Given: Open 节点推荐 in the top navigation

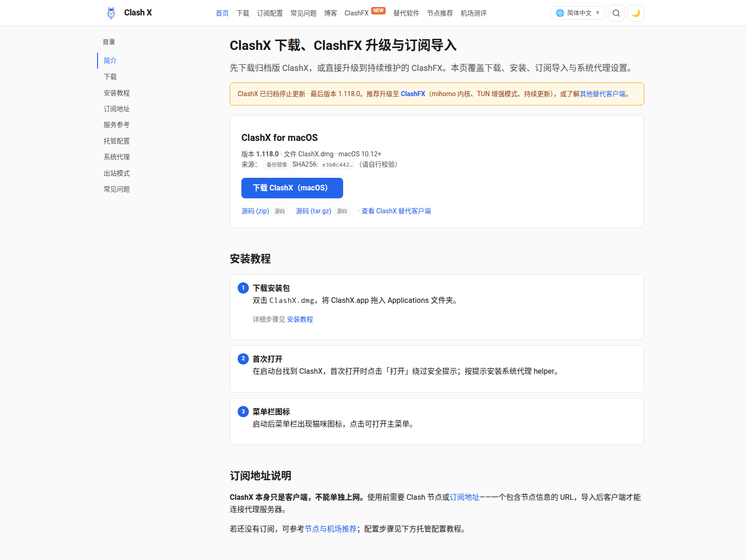Looking at the screenshot, I should click(440, 13).
